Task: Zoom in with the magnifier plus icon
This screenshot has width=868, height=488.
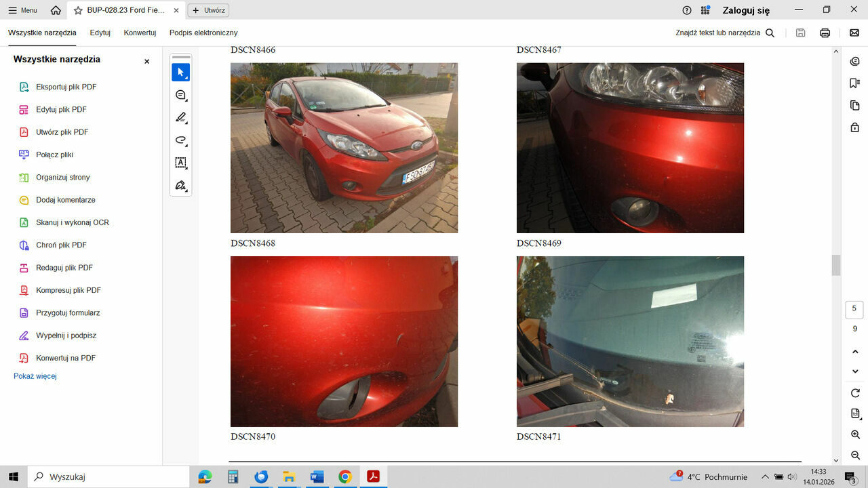Action: coord(854,434)
